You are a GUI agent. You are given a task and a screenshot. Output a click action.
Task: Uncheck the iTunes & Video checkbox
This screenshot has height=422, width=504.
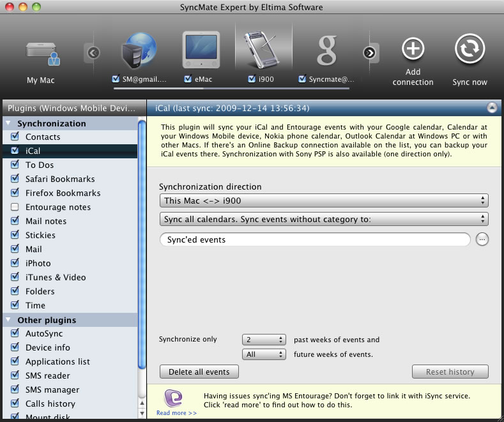coord(15,277)
